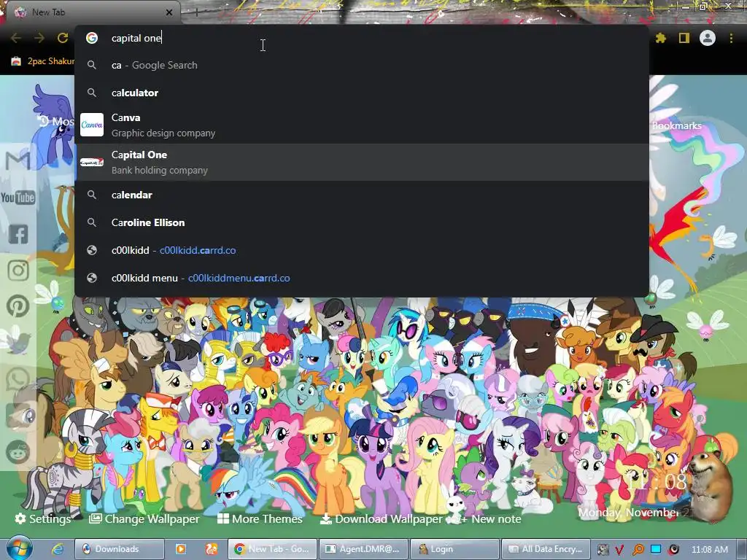The width and height of the screenshot is (747, 560).
Task: Click the browser back arrow
Action: point(16,38)
